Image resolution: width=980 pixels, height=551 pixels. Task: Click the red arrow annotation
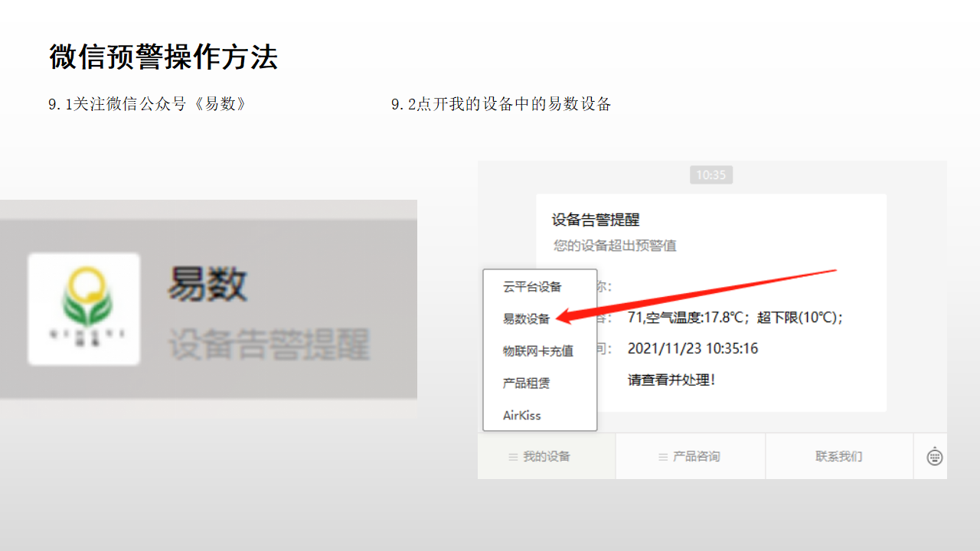[x=697, y=293]
